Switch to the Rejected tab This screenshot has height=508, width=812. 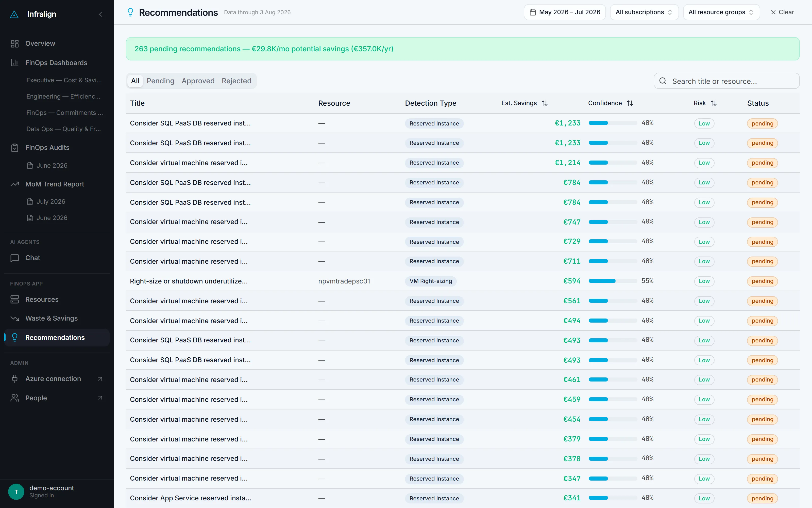click(236, 81)
